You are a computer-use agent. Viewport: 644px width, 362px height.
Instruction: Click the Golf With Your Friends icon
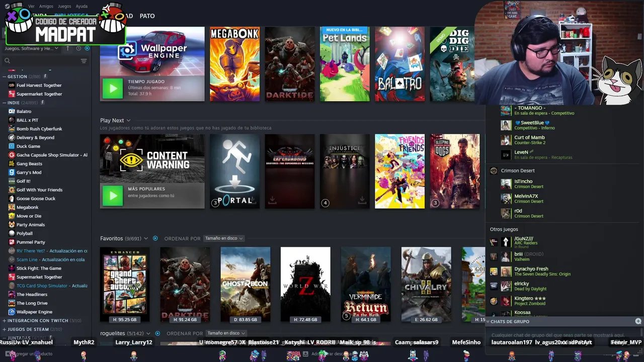12,190
